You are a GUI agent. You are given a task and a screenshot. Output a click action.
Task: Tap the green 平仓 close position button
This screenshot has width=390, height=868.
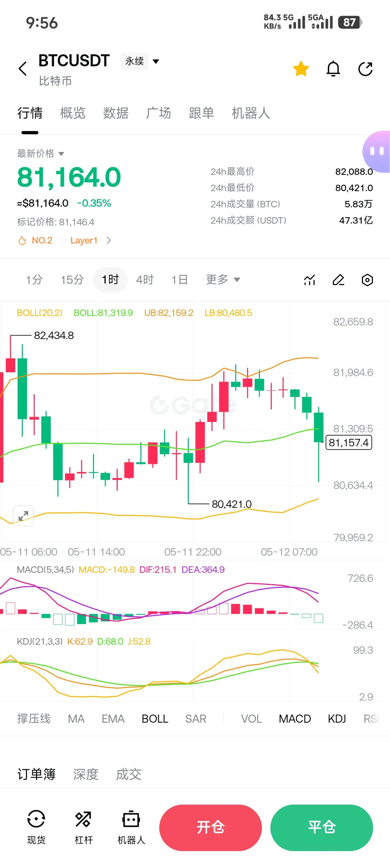coord(322,827)
